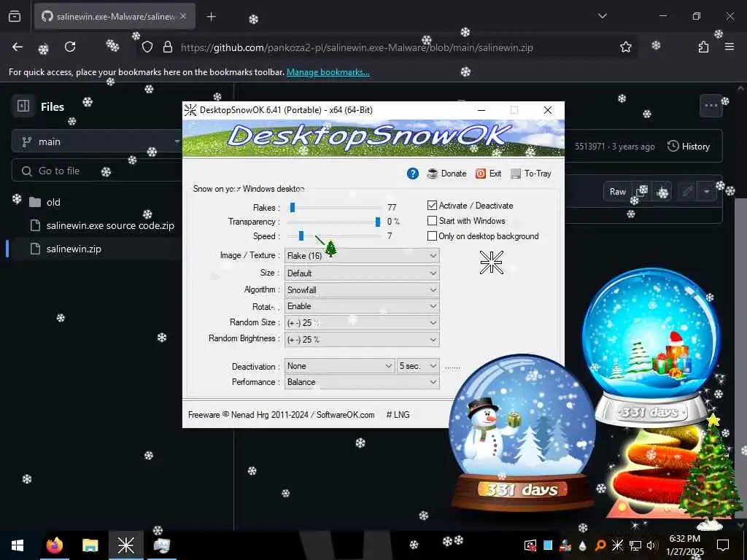This screenshot has height=560, width=747.
Task: Open the Image / Texture dropdown
Action: pos(362,256)
